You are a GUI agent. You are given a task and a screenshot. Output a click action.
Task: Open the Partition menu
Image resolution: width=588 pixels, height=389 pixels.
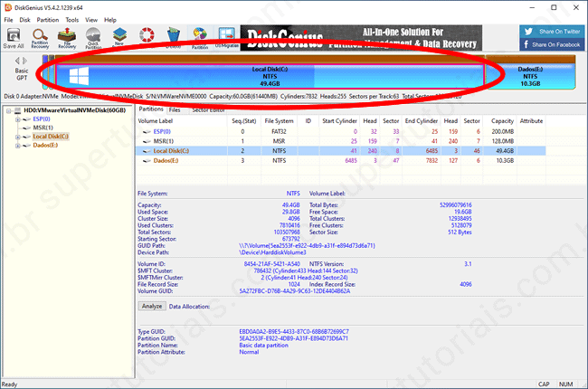click(x=48, y=20)
